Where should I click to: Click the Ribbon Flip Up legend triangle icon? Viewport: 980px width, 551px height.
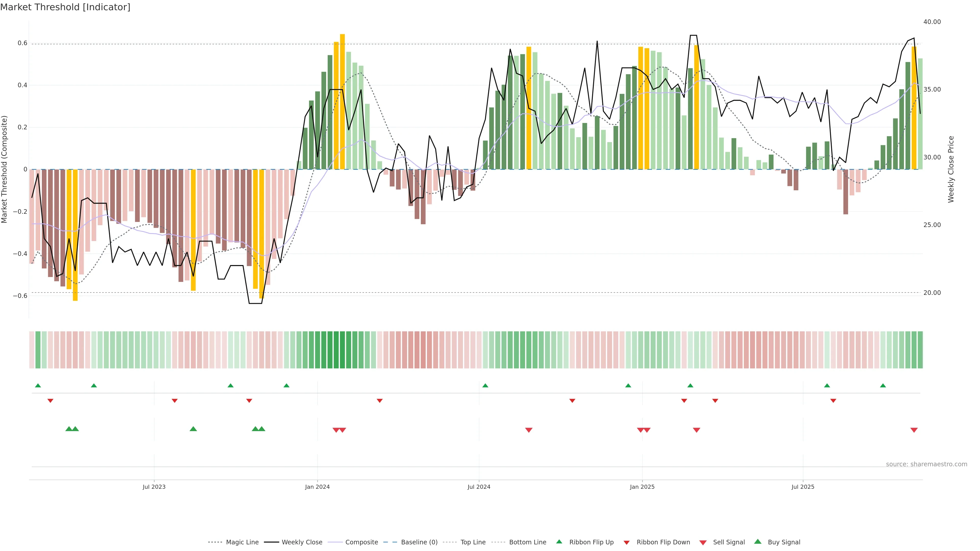click(559, 542)
